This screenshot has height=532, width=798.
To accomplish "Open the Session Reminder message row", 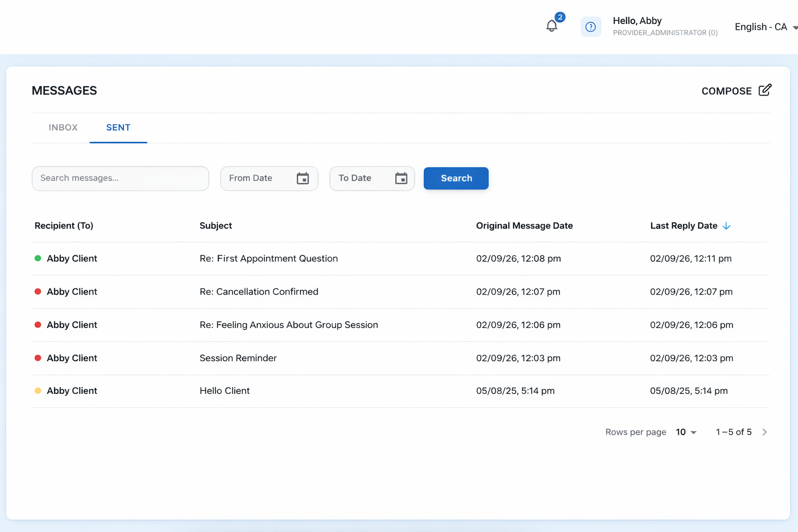I will [x=400, y=358].
